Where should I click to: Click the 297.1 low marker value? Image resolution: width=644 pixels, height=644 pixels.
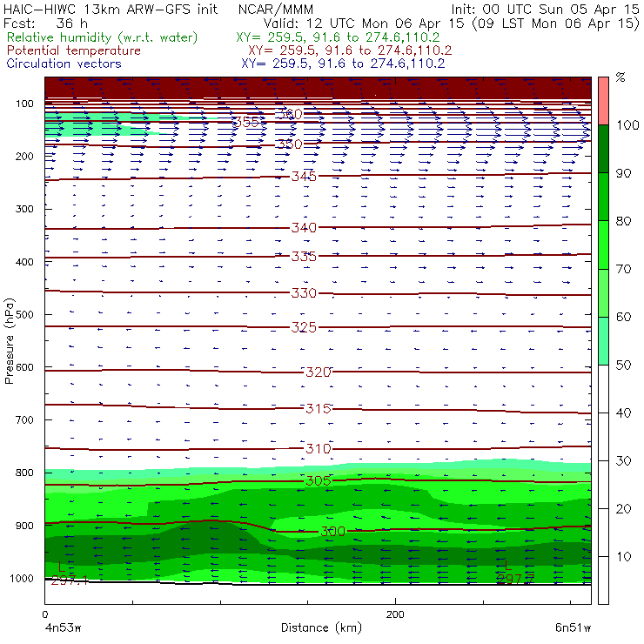coord(70,580)
